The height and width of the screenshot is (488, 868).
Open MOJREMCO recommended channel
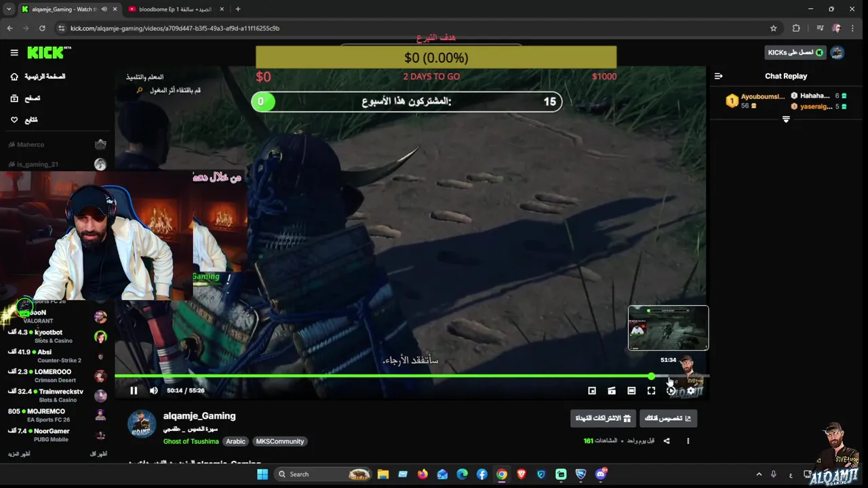click(57, 415)
